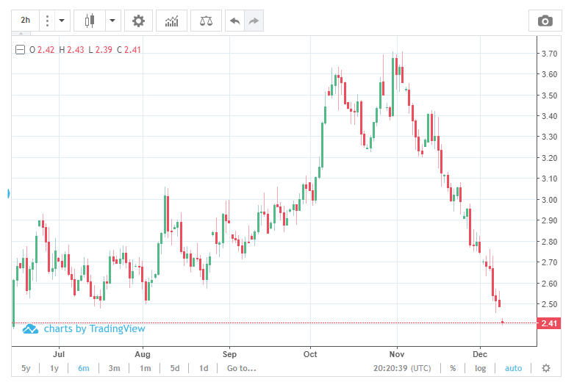
Task: Click the charts by TradingView link
Action: click(x=95, y=328)
